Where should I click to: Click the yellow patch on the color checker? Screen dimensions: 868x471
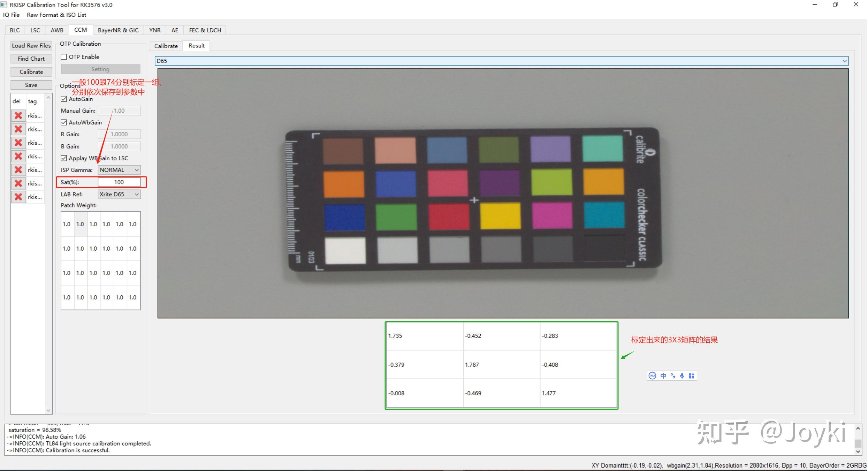click(500, 216)
